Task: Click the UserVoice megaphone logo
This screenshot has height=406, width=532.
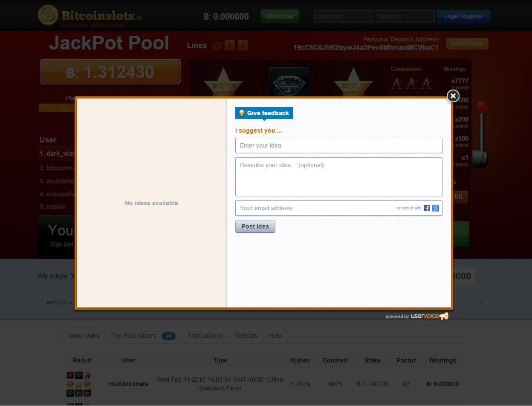Action: (444, 316)
